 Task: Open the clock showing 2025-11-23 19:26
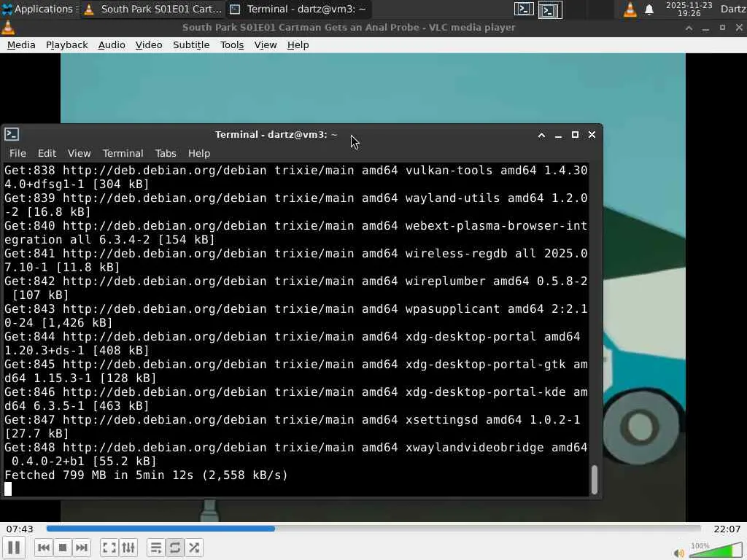pyautogui.click(x=689, y=9)
